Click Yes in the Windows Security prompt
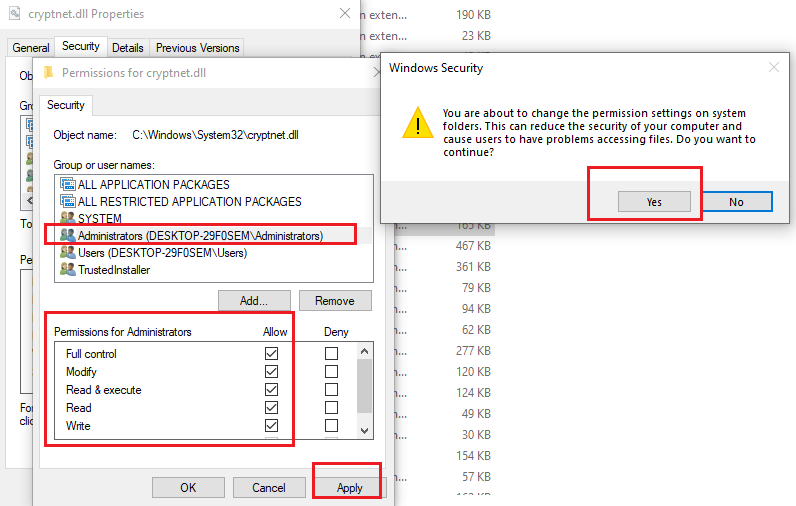This screenshot has width=796, height=506. point(654,201)
